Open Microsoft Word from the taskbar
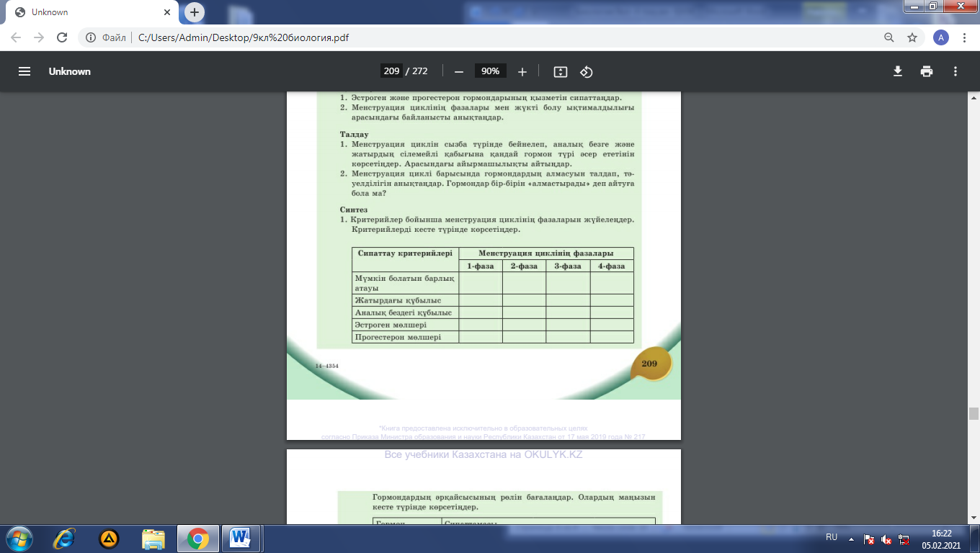The image size is (980, 553). 241,539
